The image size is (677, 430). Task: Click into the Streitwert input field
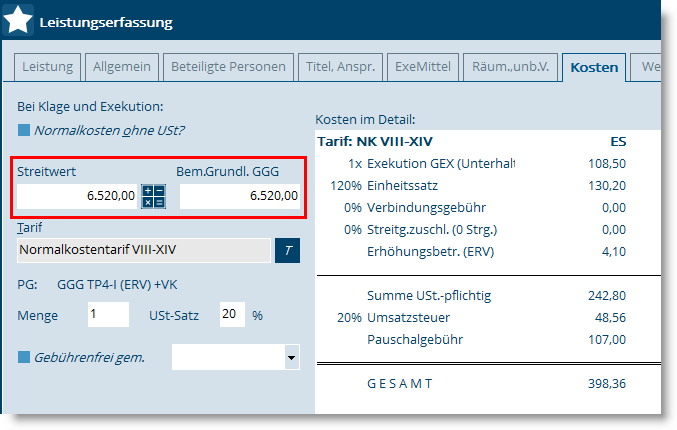(78, 196)
